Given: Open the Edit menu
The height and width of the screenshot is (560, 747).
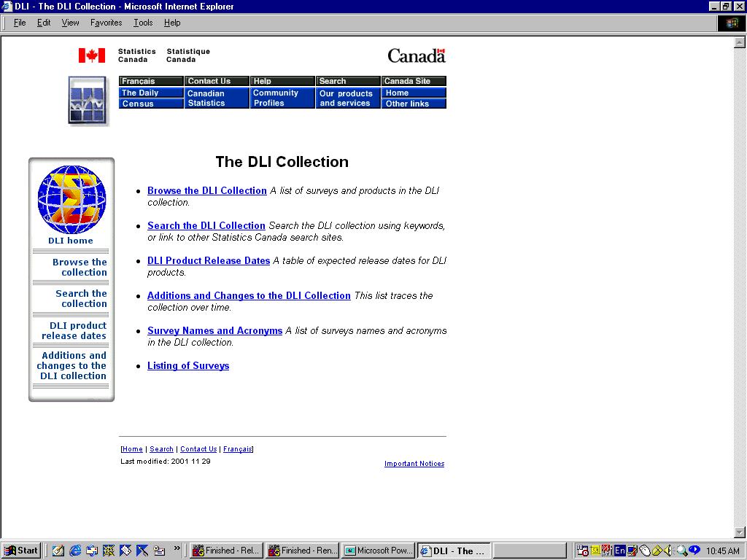Looking at the screenshot, I should coord(44,23).
